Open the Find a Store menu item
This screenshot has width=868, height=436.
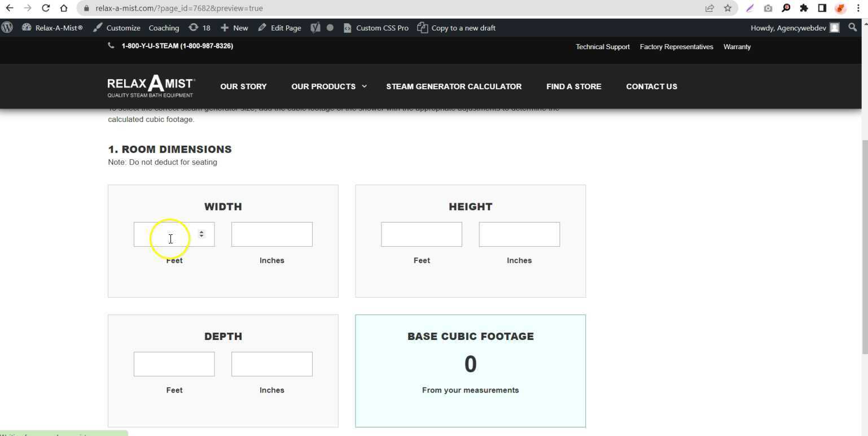(573, 86)
